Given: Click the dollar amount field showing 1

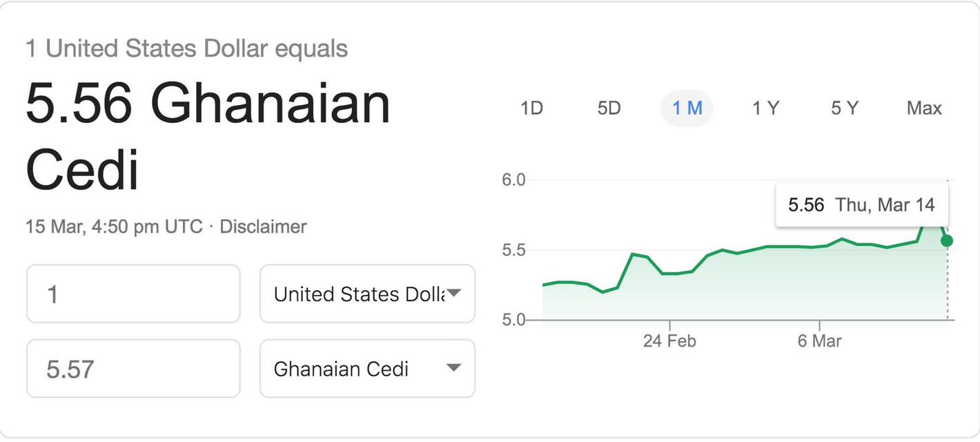Looking at the screenshot, I should (x=133, y=294).
